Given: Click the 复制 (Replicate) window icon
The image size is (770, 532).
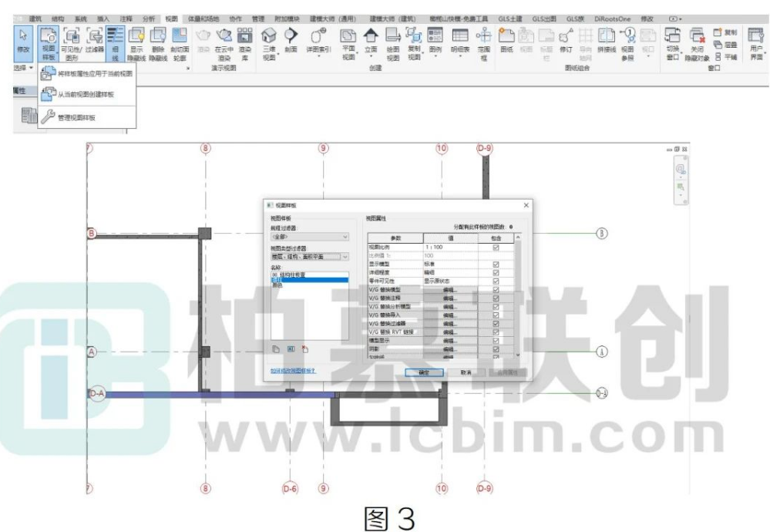Looking at the screenshot, I should tap(718, 32).
